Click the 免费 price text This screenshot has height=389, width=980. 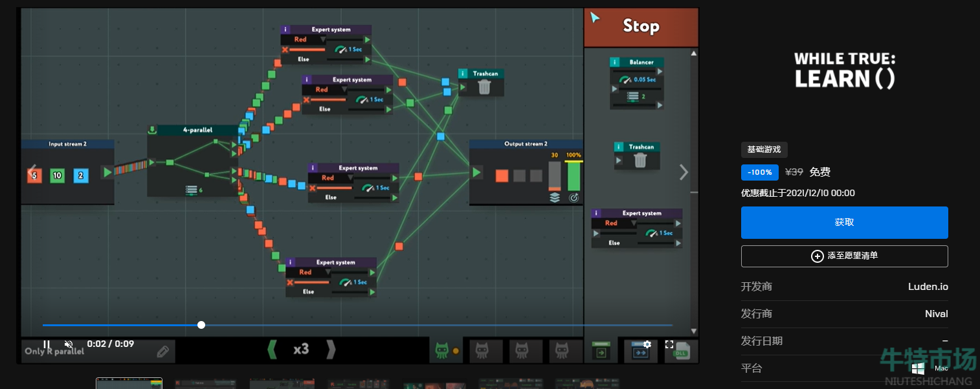[820, 172]
